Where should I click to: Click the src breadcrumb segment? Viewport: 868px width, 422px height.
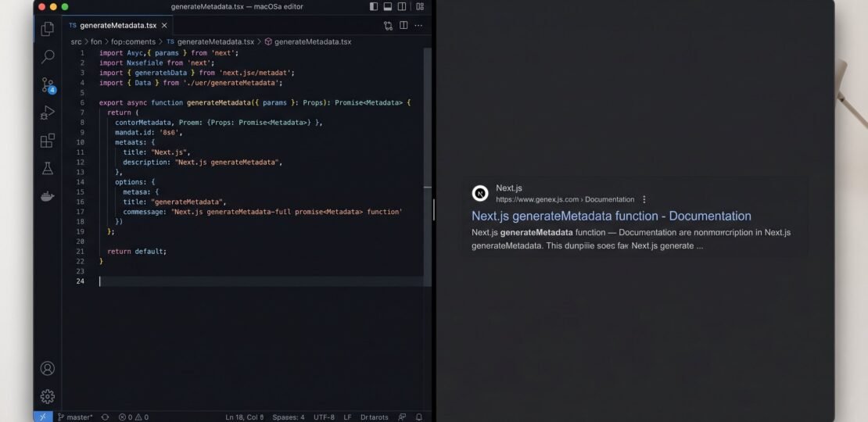[x=76, y=41]
